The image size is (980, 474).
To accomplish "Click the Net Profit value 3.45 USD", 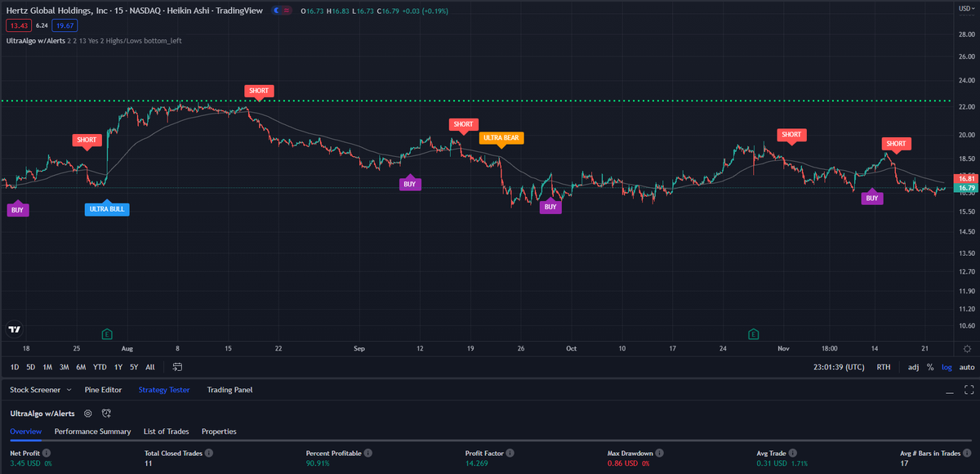I will (26, 463).
